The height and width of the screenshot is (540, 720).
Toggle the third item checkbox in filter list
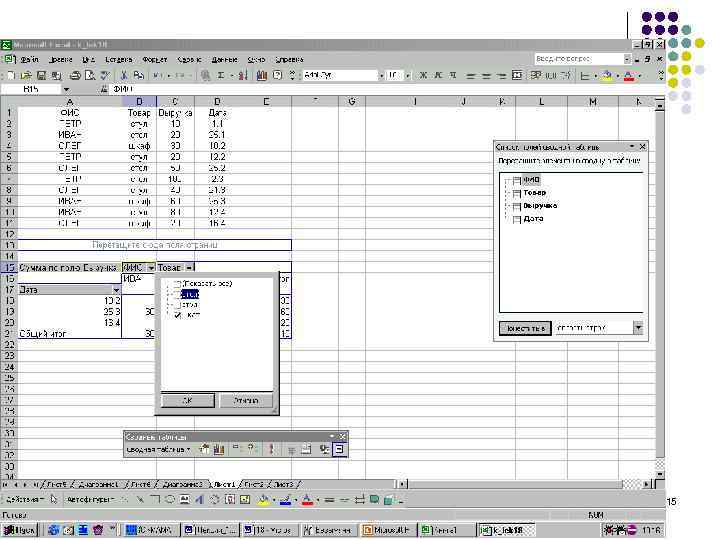click(x=177, y=304)
